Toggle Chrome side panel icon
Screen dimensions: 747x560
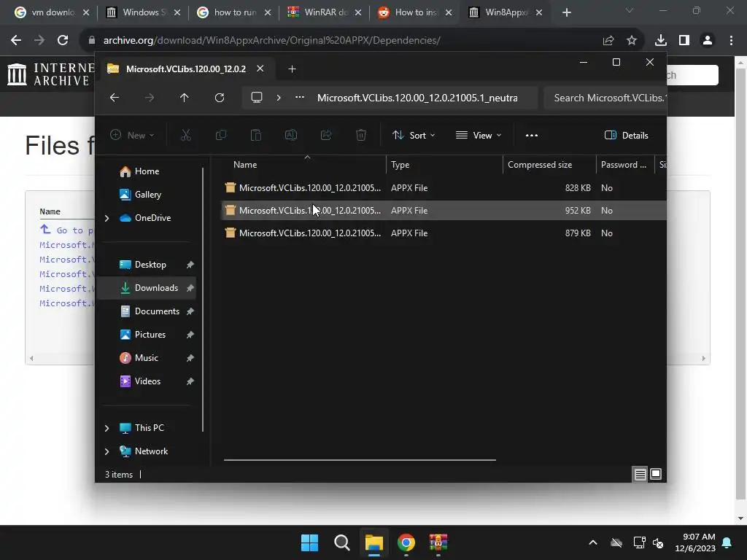tap(684, 41)
